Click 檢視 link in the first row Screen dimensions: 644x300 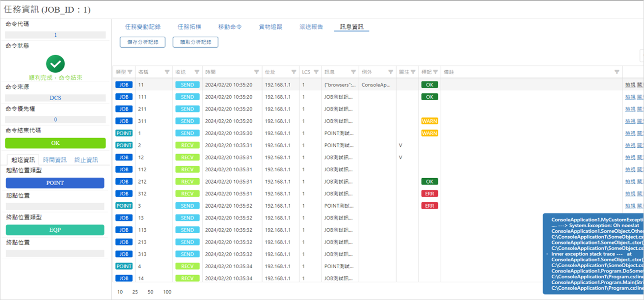click(x=629, y=85)
